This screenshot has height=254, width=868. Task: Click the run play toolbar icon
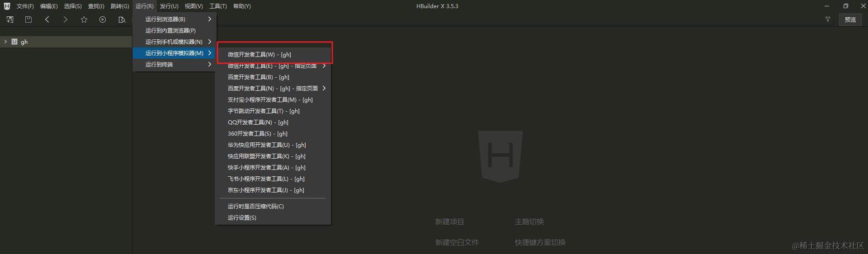103,19
